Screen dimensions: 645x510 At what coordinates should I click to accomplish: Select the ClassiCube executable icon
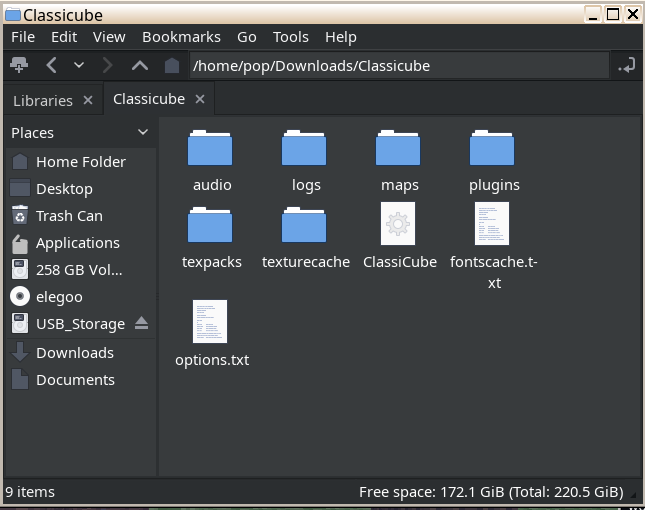click(x=398, y=223)
